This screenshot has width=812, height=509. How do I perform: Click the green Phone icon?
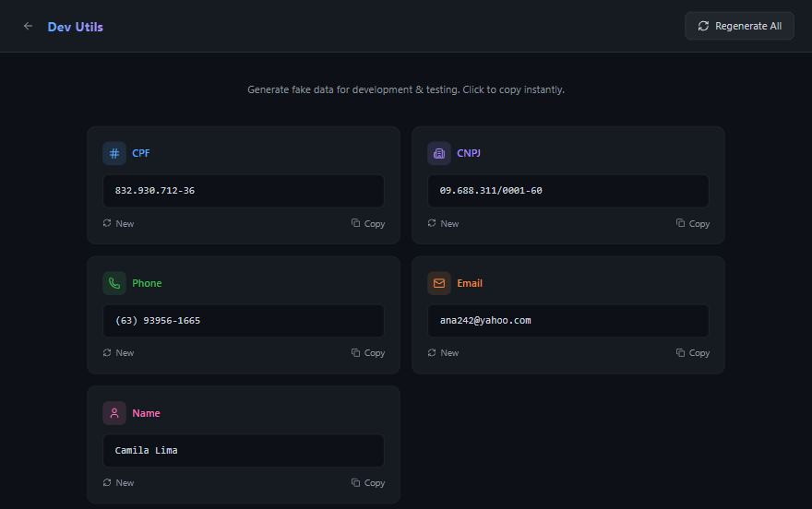point(113,283)
